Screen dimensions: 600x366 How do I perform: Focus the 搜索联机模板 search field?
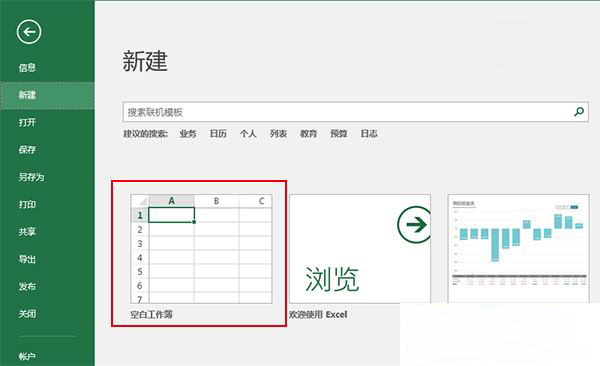coord(355,112)
